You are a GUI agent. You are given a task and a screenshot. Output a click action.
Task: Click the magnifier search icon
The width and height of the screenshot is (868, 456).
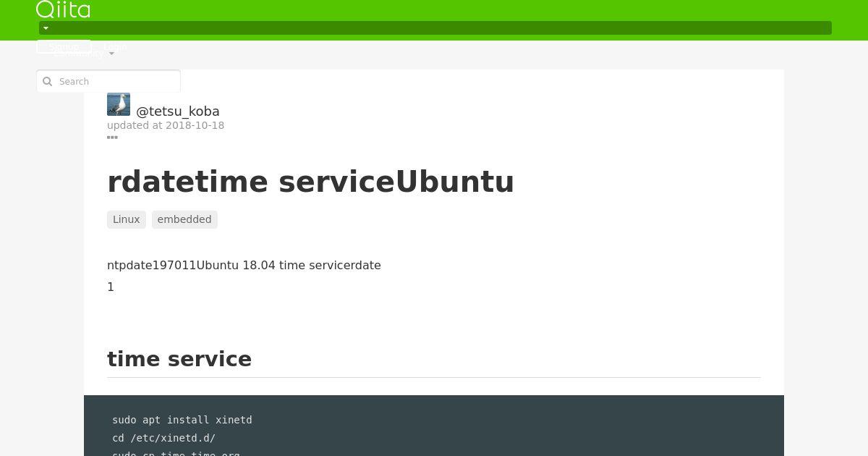click(x=48, y=81)
